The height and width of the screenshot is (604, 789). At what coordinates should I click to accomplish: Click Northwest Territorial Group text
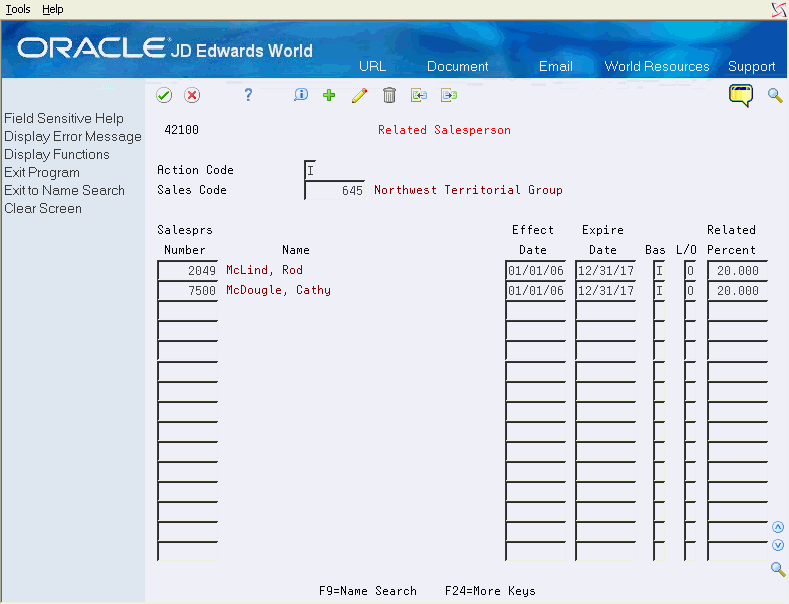pos(468,190)
